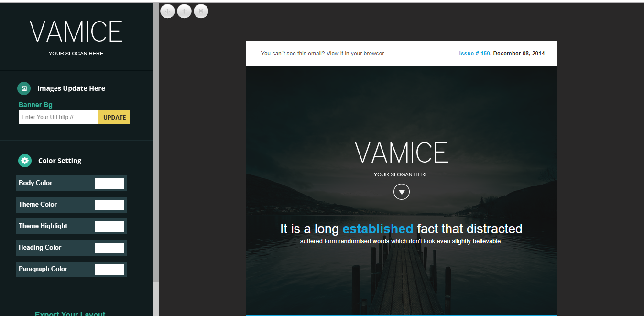The image size is (644, 316).
Task: Click the Export Your Layout heading
Action: point(70,313)
